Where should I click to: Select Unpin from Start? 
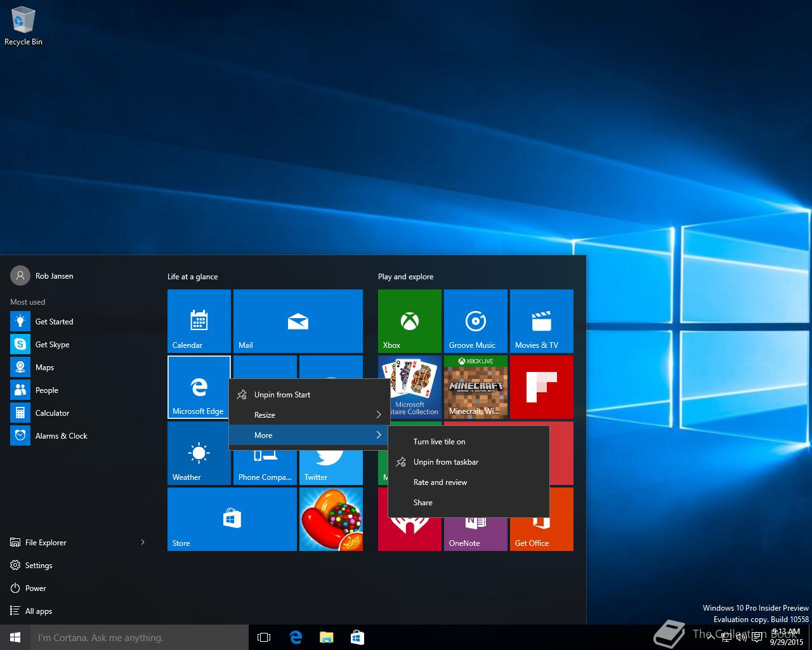pos(310,395)
